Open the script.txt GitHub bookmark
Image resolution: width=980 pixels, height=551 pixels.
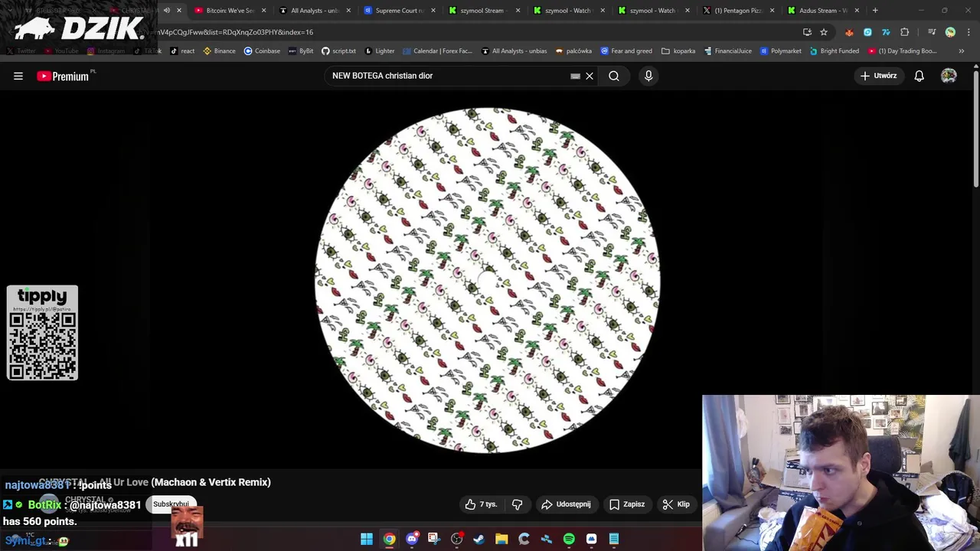[338, 51]
